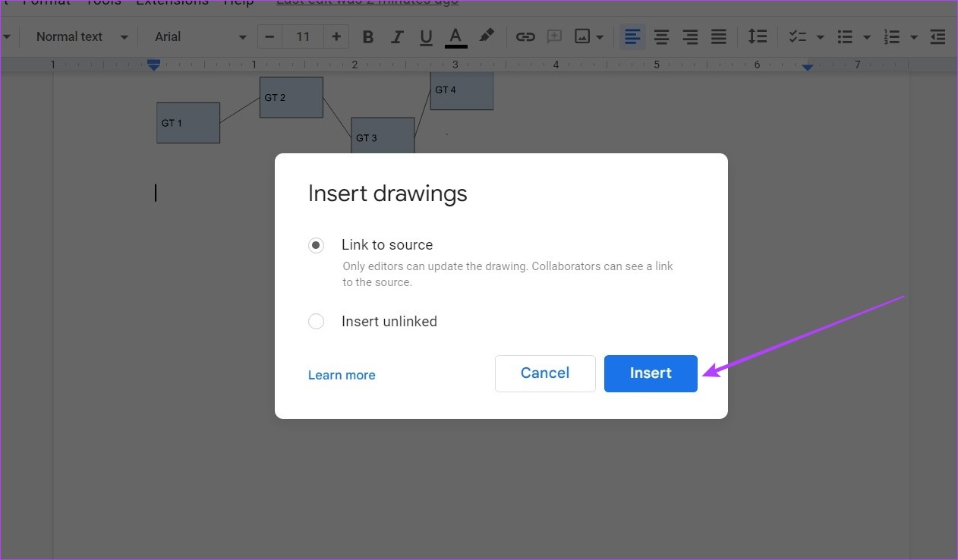Open the Tools menu

(x=103, y=2)
